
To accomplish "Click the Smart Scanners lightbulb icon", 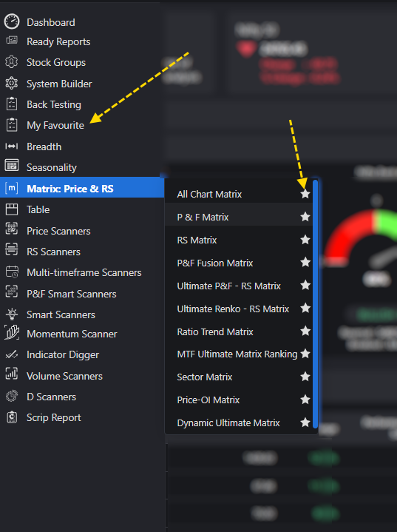I will tap(12, 314).
